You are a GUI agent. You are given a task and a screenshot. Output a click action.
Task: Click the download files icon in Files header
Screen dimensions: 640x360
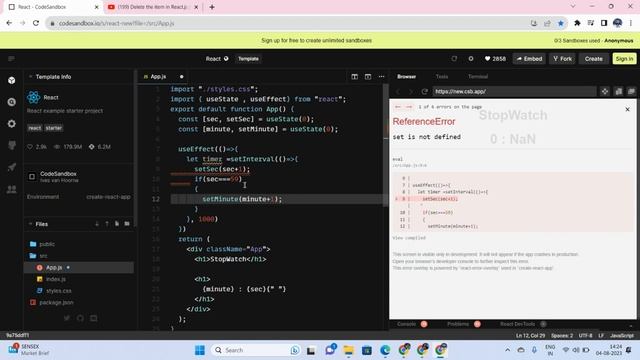pos(97,224)
